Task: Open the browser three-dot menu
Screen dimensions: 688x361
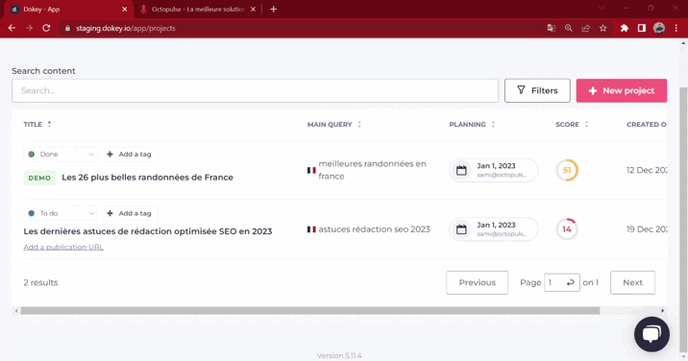Action: click(x=676, y=28)
